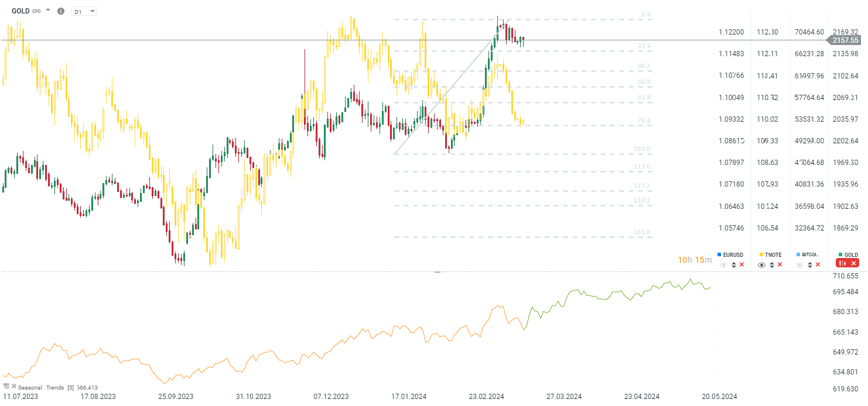Reorder TNOTE overlay with up-down arrows

[x=772, y=265]
